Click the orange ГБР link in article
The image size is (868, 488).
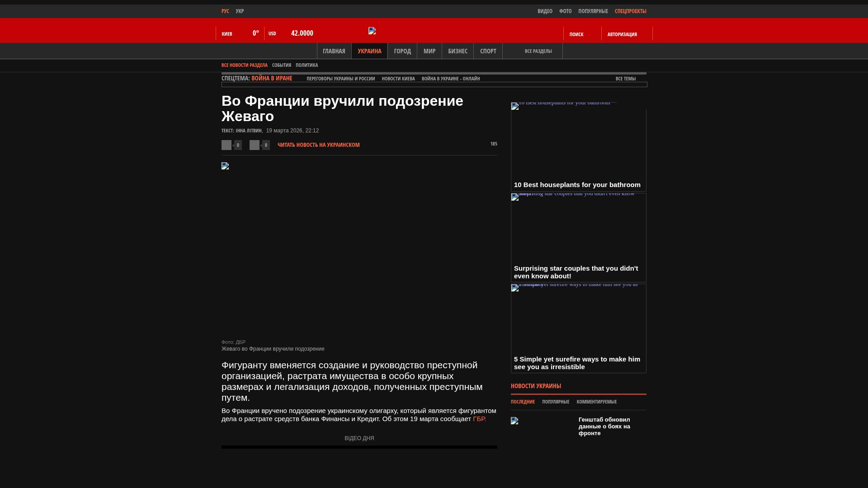pyautogui.click(x=479, y=419)
